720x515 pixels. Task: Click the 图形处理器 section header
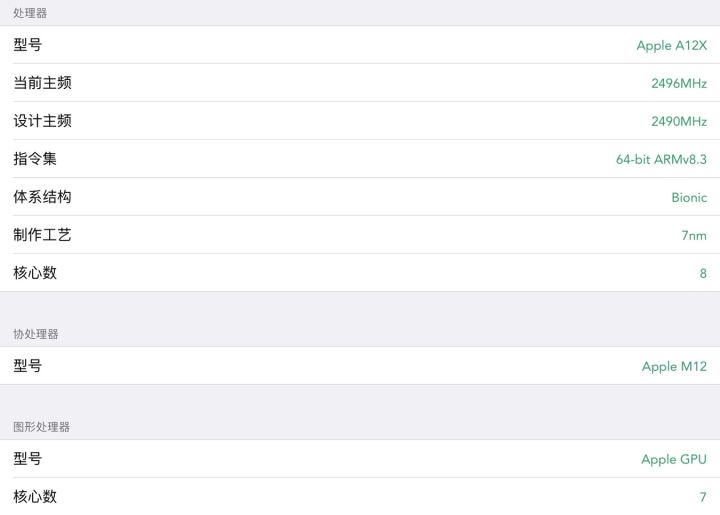(x=41, y=426)
